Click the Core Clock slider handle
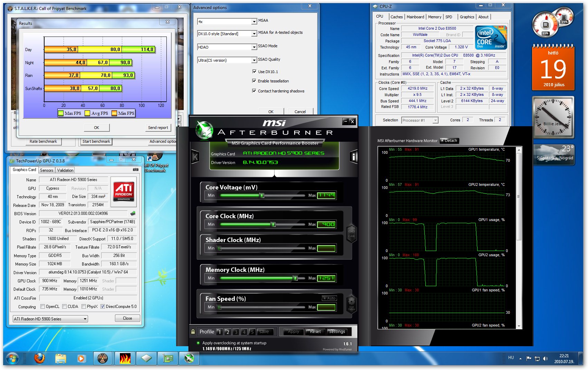588x370 pixels. (x=273, y=224)
